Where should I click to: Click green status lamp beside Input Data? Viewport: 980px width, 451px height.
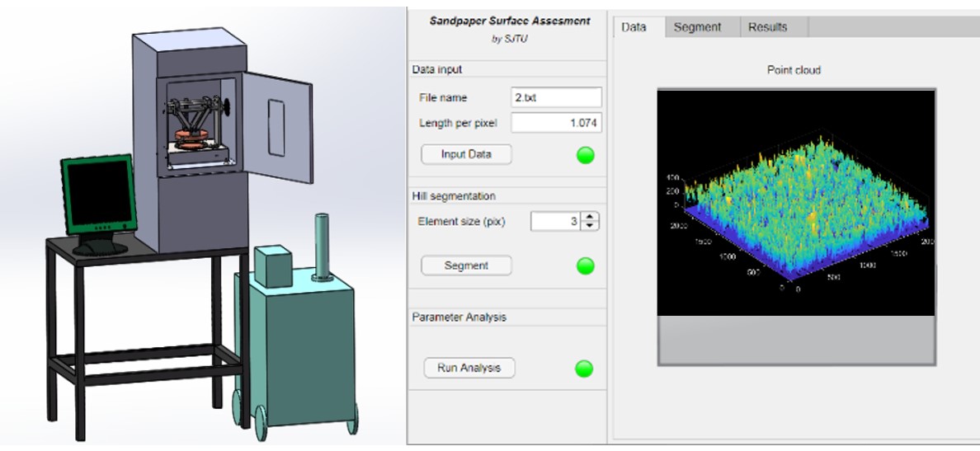(x=585, y=155)
